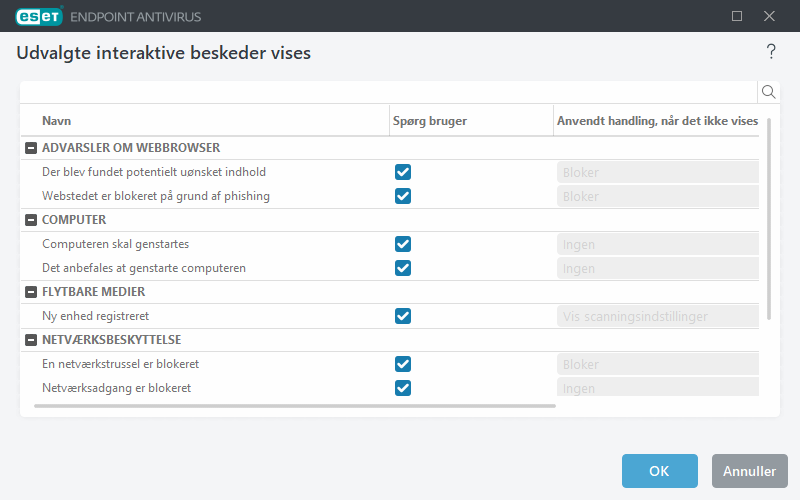Screen dimensions: 800x500
Task: Click into the search input field
Action: 389,92
